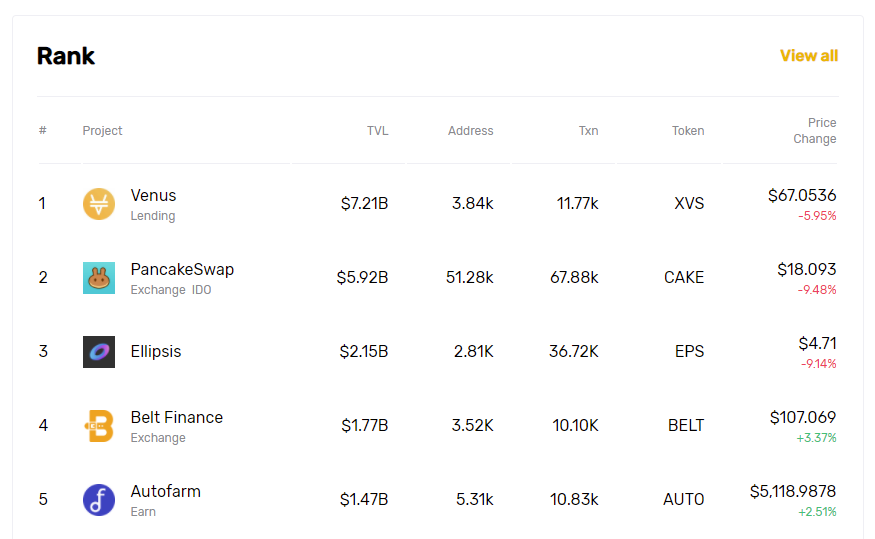Click the Autofarm price $5,118.9878
875x539 pixels.
coord(793,491)
